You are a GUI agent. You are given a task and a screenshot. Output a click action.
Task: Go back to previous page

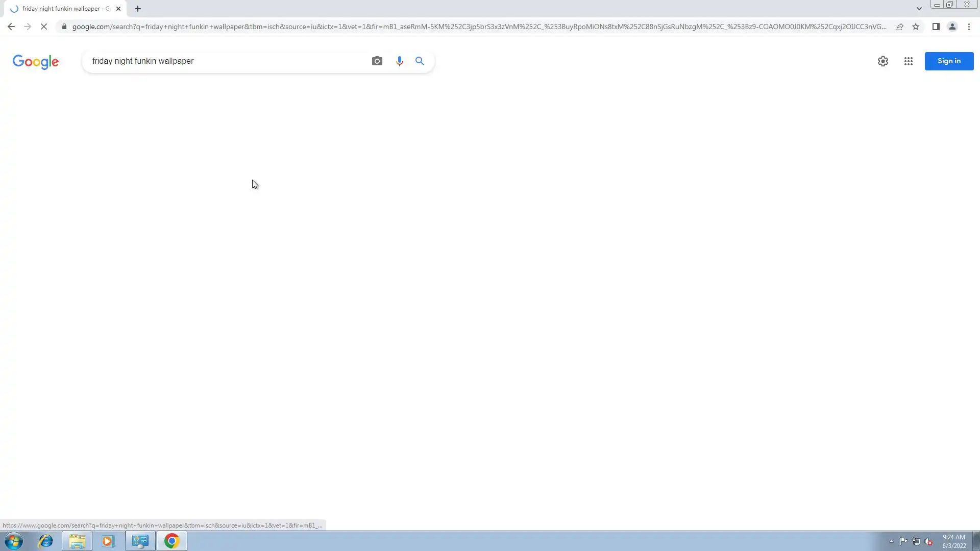coord(11,27)
